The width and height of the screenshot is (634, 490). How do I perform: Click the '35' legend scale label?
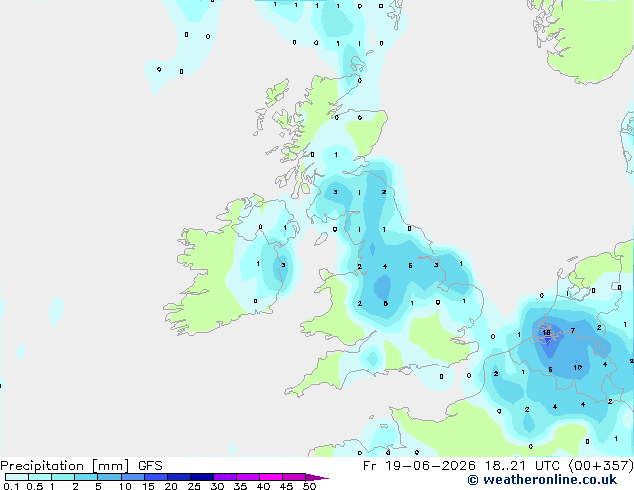coord(240,486)
